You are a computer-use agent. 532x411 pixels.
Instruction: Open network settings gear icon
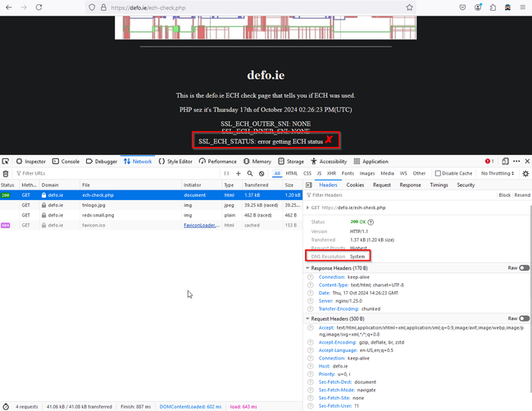pos(525,174)
